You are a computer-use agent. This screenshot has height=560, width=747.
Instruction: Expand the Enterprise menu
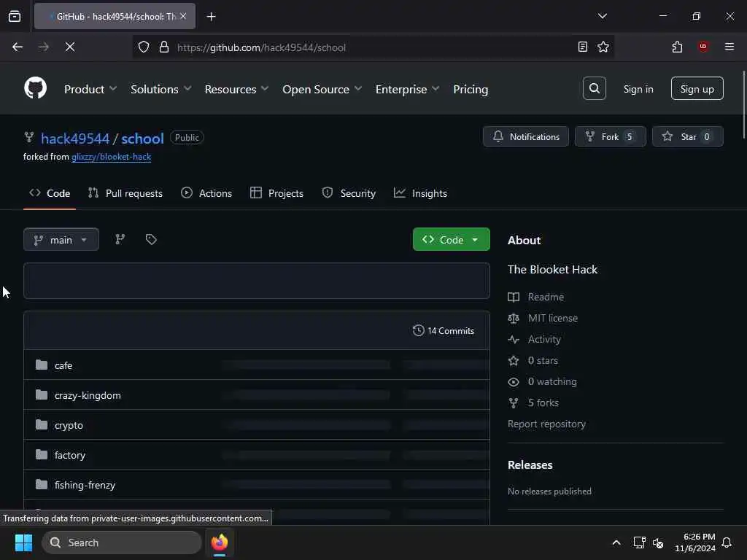click(x=407, y=89)
